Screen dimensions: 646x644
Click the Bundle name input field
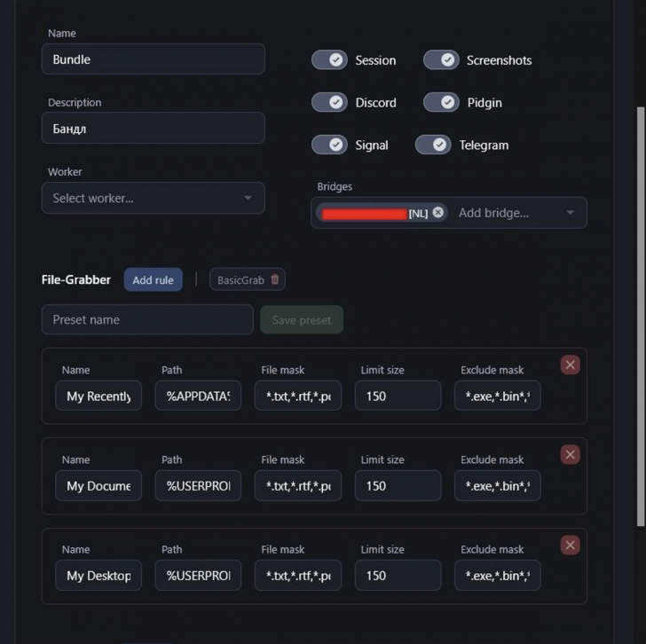154,59
